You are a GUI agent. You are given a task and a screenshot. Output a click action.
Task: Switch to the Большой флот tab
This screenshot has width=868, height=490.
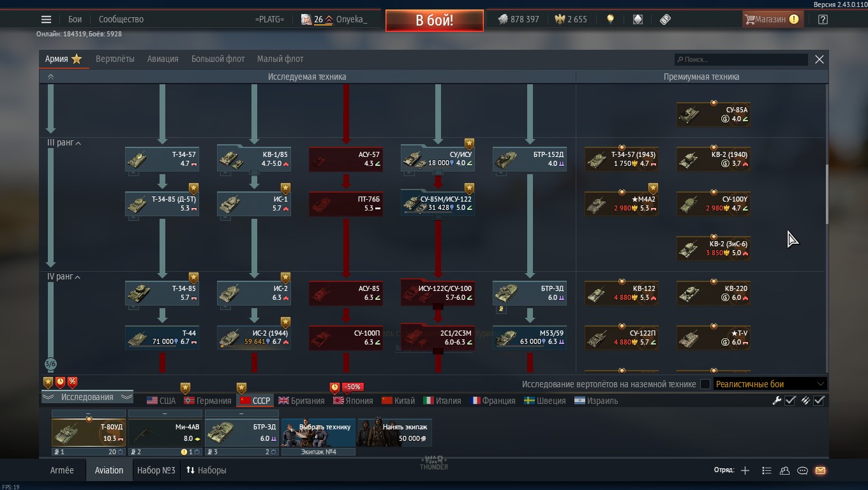(x=218, y=59)
